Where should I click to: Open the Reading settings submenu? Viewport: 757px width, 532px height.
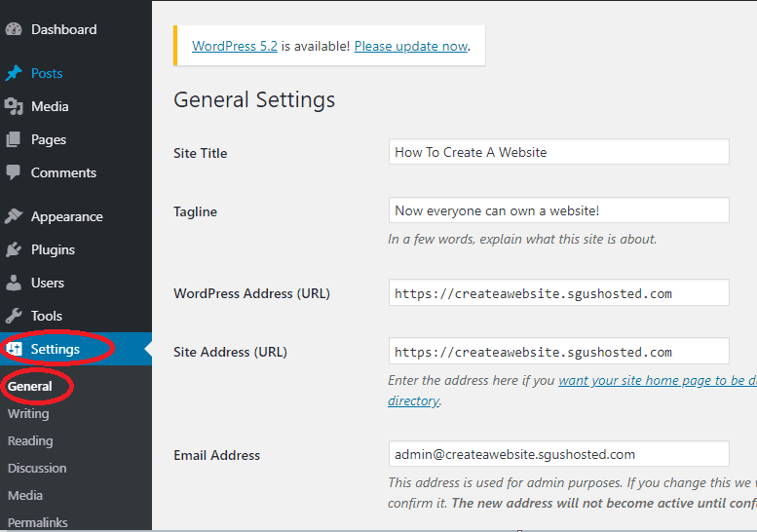pyautogui.click(x=30, y=440)
